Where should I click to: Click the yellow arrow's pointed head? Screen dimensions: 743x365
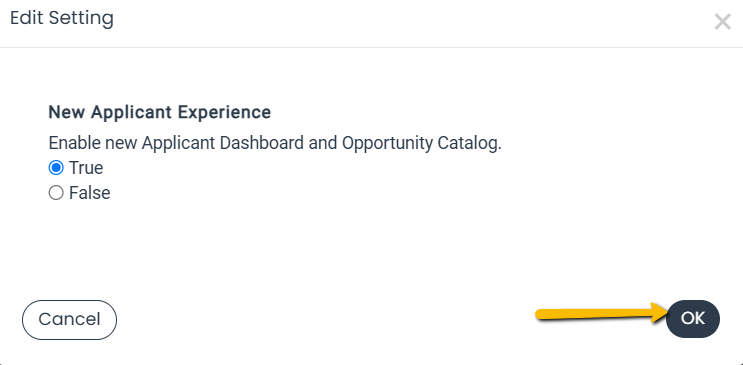(x=660, y=313)
